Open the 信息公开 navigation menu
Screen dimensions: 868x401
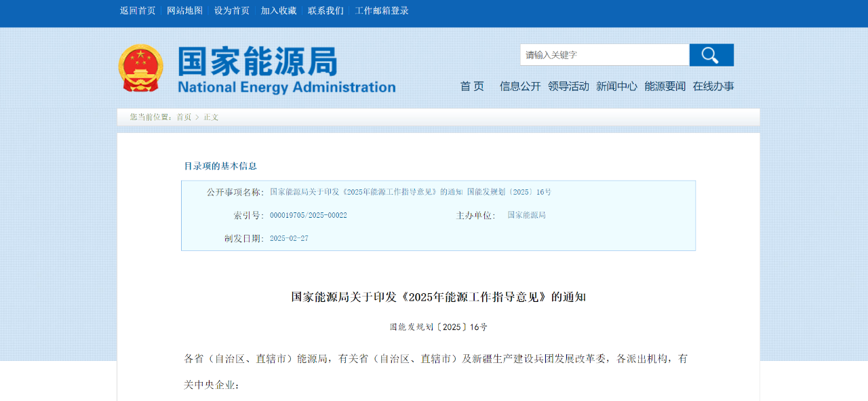tap(520, 86)
